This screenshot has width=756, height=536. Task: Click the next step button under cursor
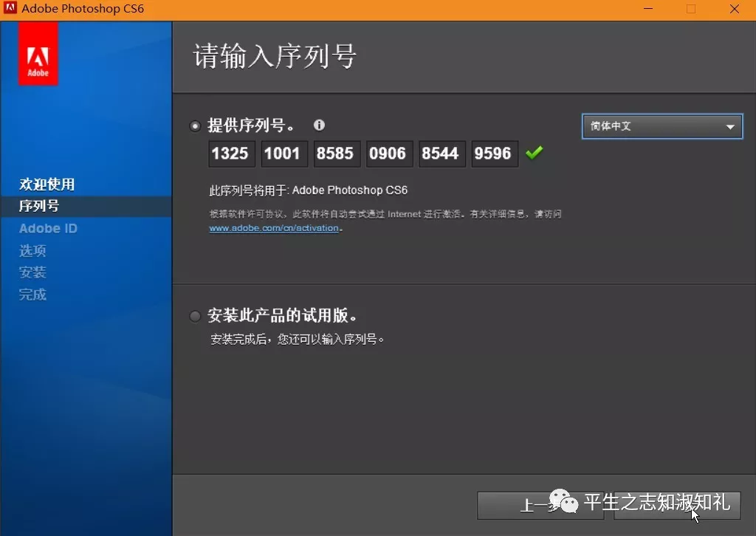point(677,506)
